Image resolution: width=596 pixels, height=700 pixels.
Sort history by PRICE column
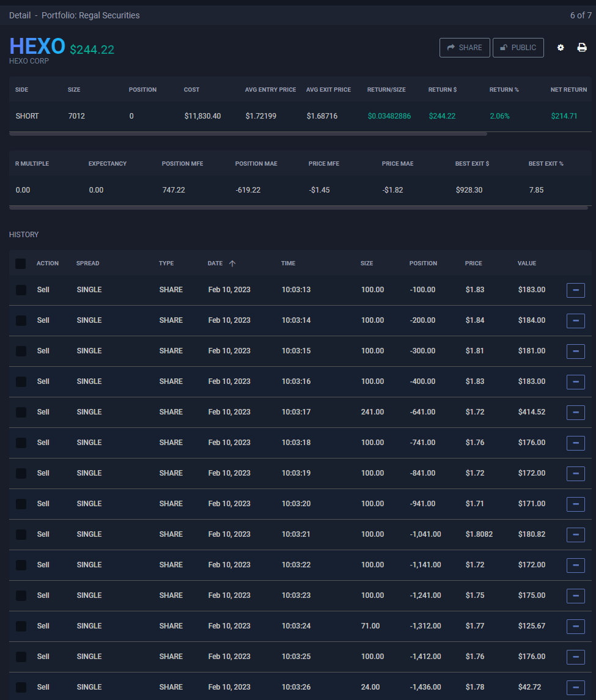coord(473,263)
